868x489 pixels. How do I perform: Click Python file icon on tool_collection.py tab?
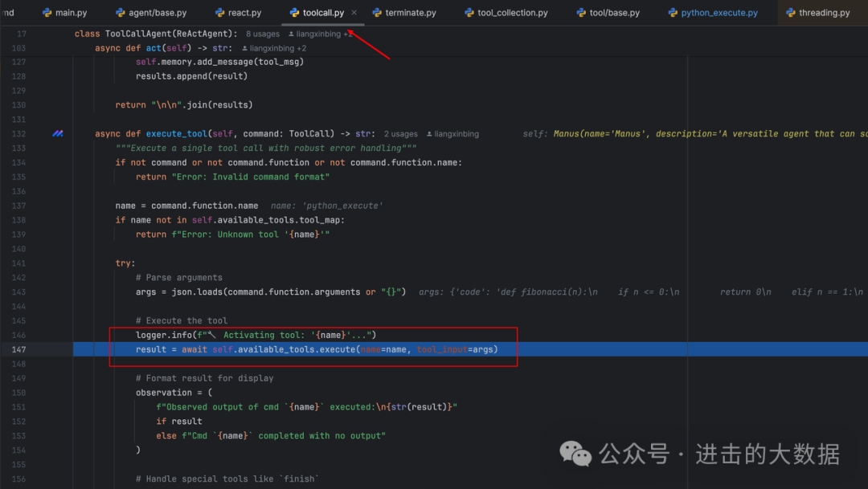tap(469, 12)
